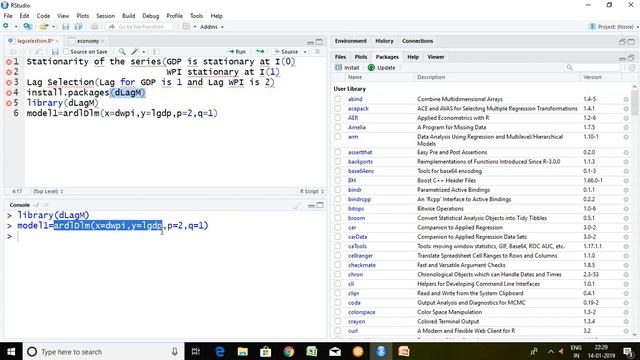Open the Source button dropdown arrow

click(x=305, y=52)
